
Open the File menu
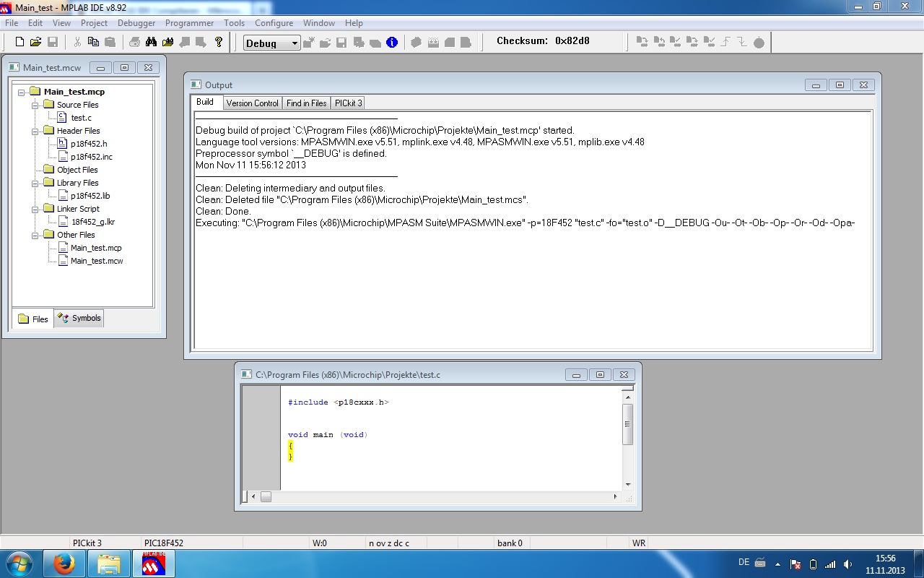tap(12, 23)
